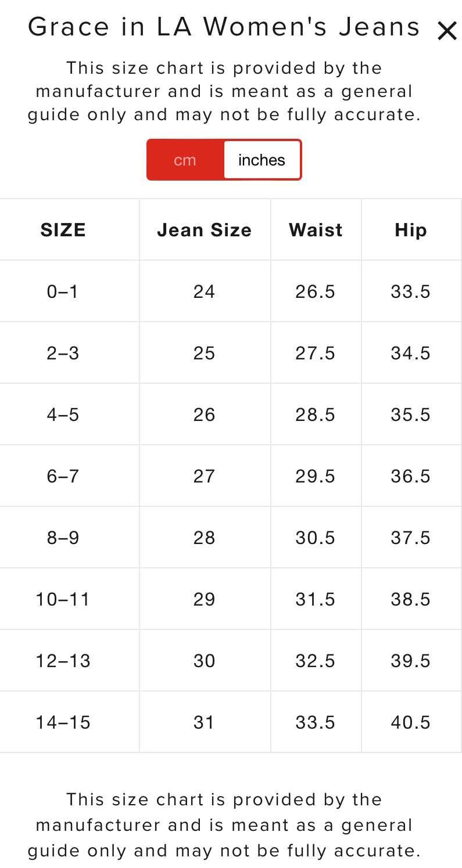The image size is (462, 868).
Task: Click hip value 39.5
Action: coord(410,661)
